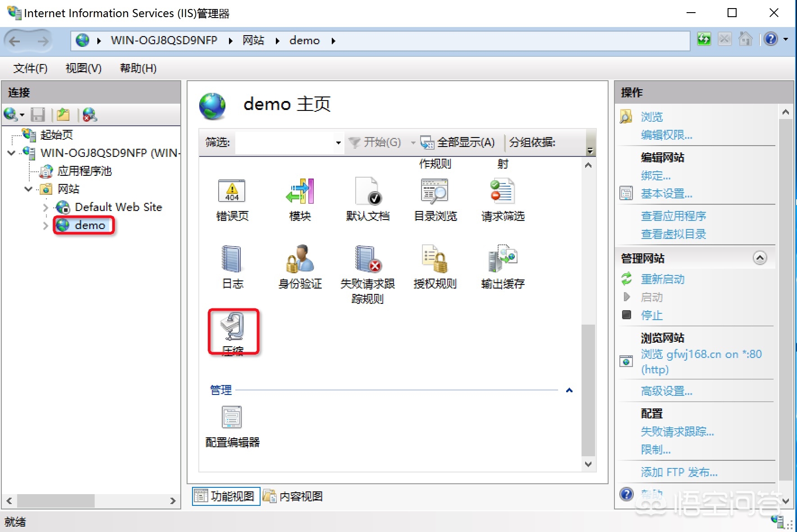The width and height of the screenshot is (797, 532).
Task: Click the 浏览 browse action link
Action: coord(652,117)
